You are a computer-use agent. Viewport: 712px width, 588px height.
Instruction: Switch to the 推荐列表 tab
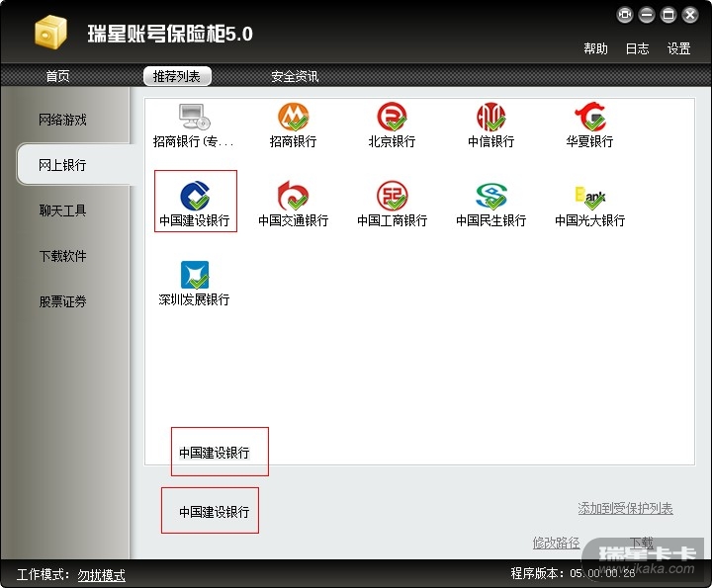click(177, 76)
